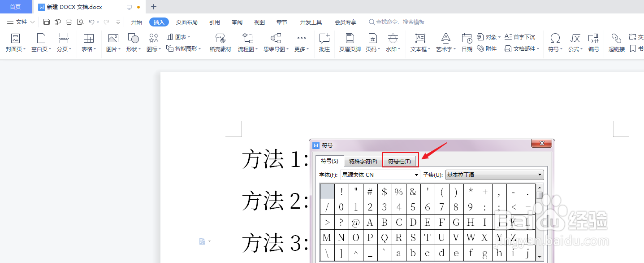Switch to the 审阅 ribbon tab
Viewport: 644px width, 263px height.
click(x=237, y=21)
